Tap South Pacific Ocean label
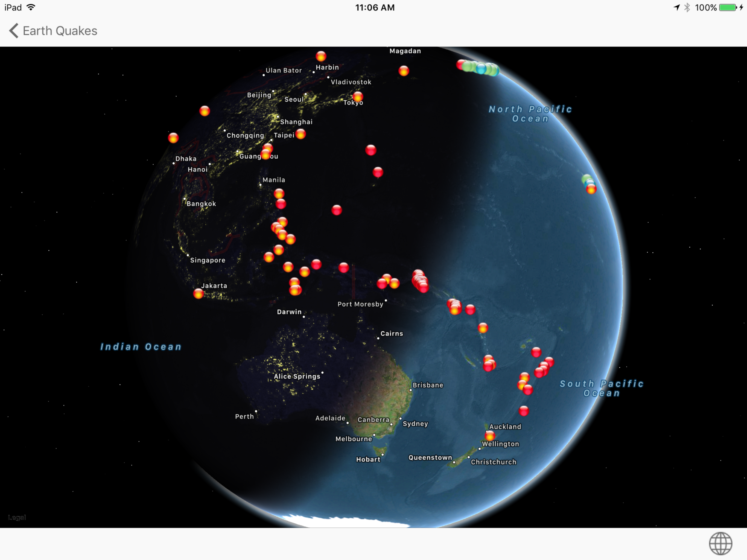 [x=602, y=388]
